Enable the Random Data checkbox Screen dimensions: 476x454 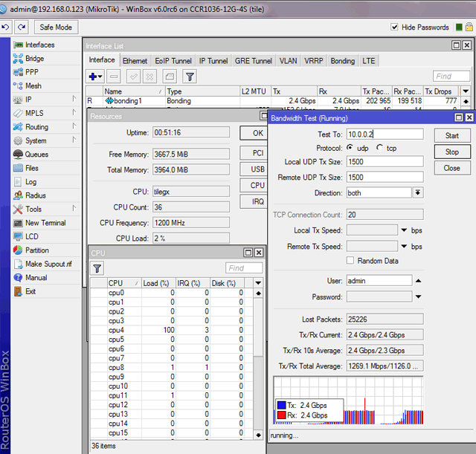coord(350,261)
